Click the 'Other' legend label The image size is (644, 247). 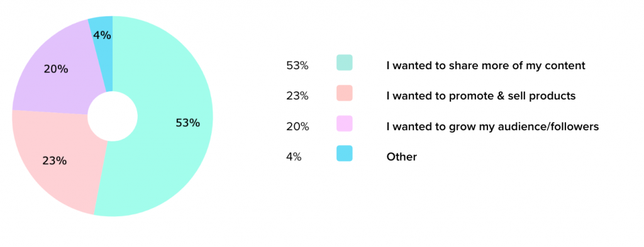pyautogui.click(x=401, y=157)
